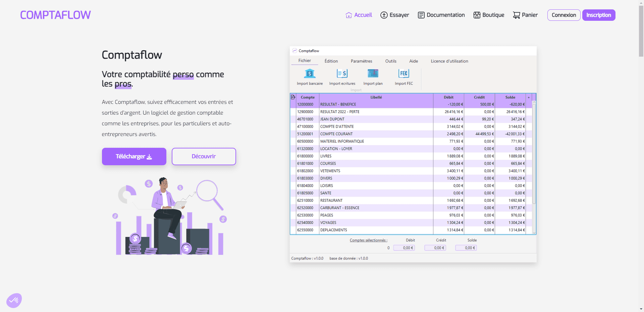Click the 44 499,53 € credit cell

point(485,134)
